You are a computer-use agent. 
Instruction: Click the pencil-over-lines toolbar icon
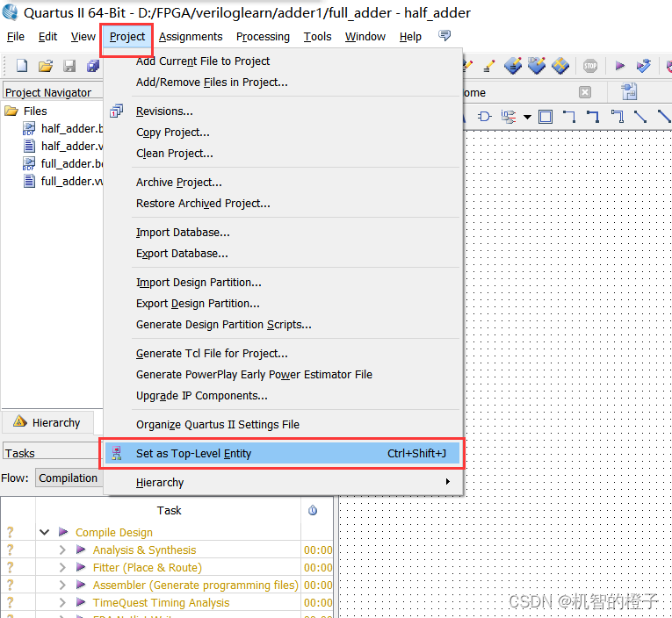[488, 66]
